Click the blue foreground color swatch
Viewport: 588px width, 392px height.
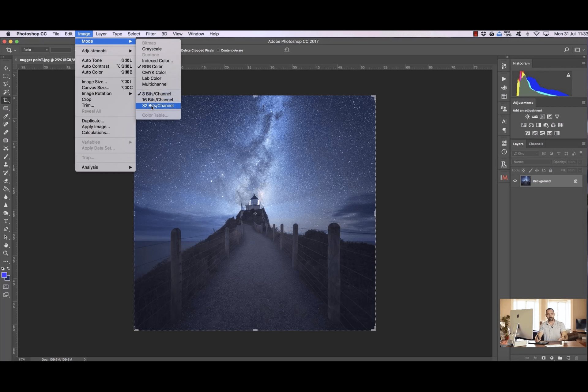coord(5,275)
